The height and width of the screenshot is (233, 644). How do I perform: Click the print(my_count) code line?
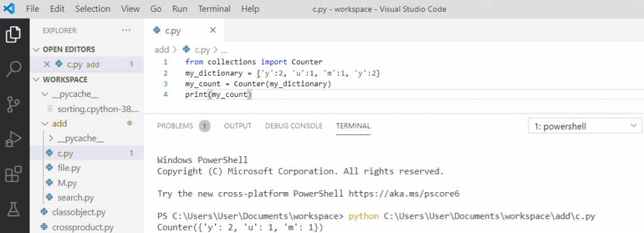218,95
